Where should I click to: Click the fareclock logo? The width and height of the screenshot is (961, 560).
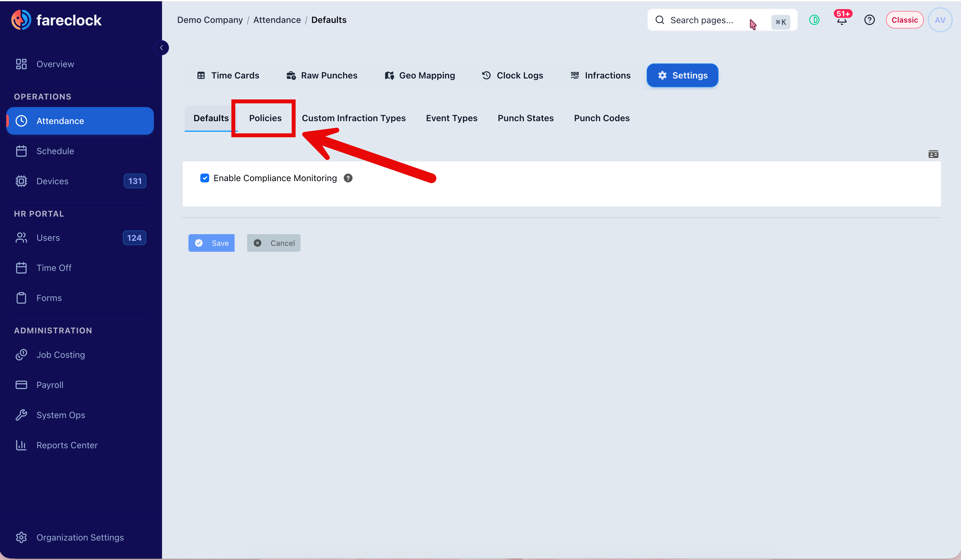pos(57,20)
